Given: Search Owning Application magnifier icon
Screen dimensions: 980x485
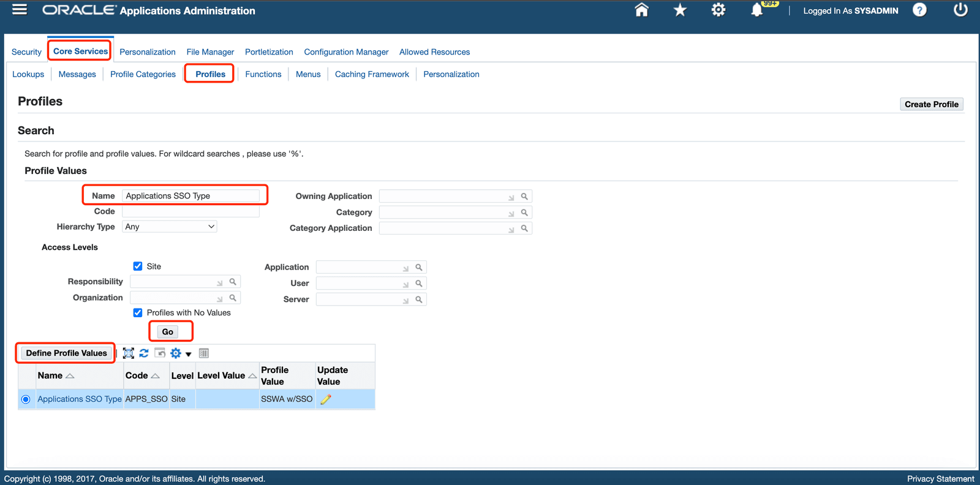Looking at the screenshot, I should tap(524, 197).
